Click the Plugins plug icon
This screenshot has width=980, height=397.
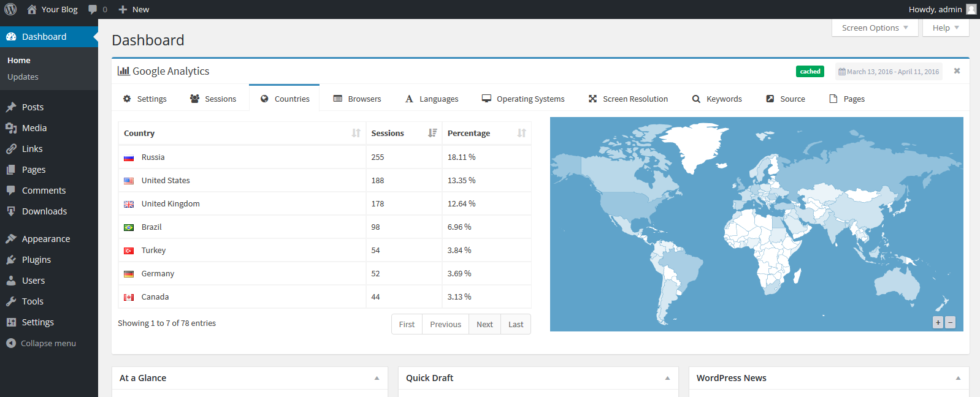coord(11,260)
